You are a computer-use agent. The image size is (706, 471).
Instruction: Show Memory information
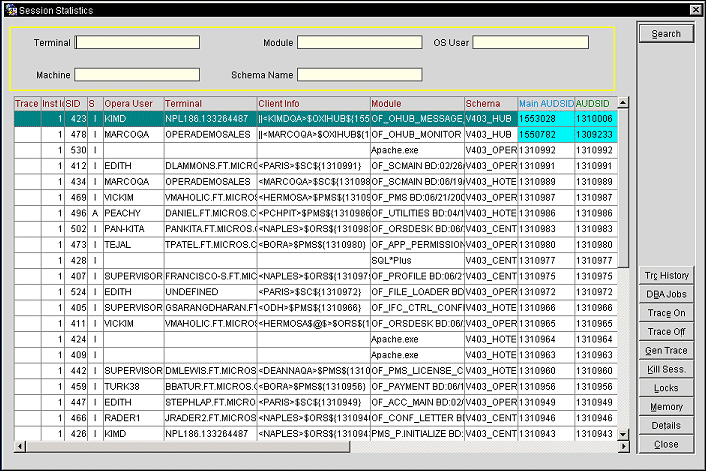[666, 406]
